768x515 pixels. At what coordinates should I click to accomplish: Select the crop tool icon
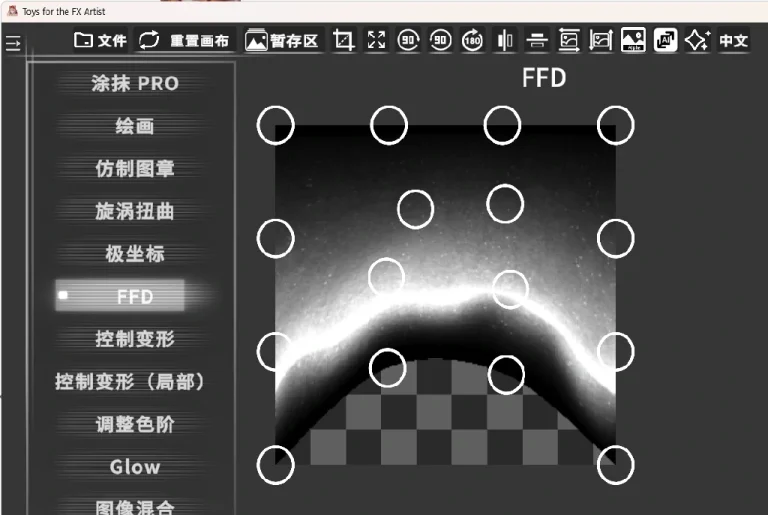coord(344,41)
